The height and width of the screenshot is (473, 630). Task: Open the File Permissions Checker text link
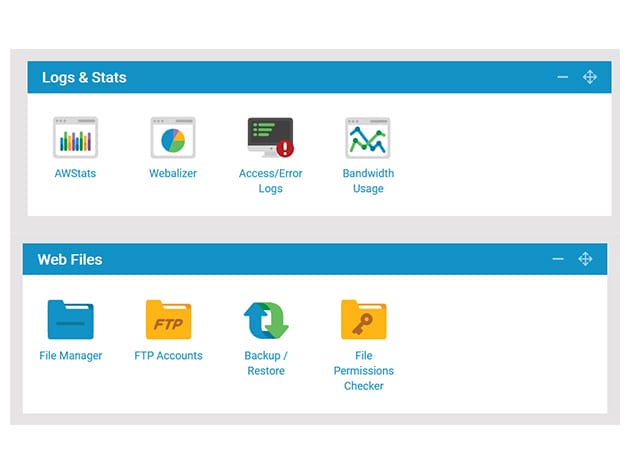click(363, 370)
